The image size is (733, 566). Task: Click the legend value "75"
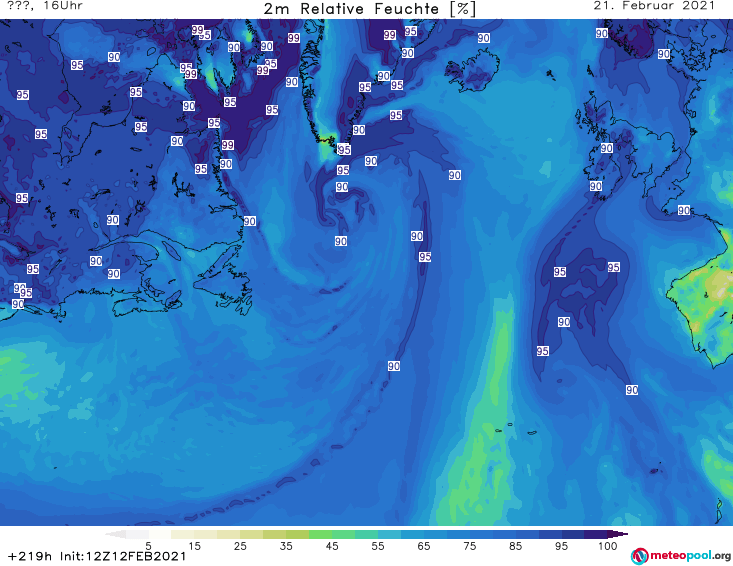point(470,546)
